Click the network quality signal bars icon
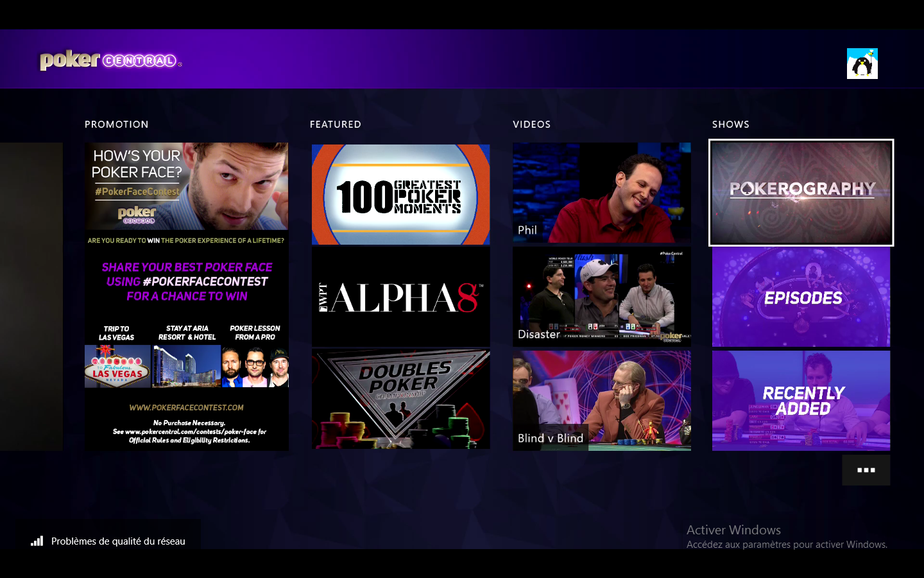Viewport: 924px width, 578px height. (37, 541)
